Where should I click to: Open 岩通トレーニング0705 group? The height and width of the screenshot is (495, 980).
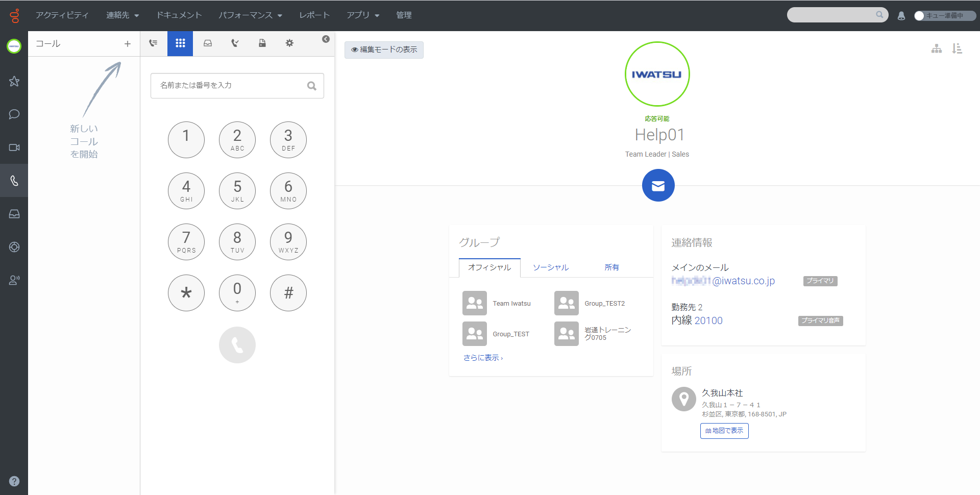[594, 334]
